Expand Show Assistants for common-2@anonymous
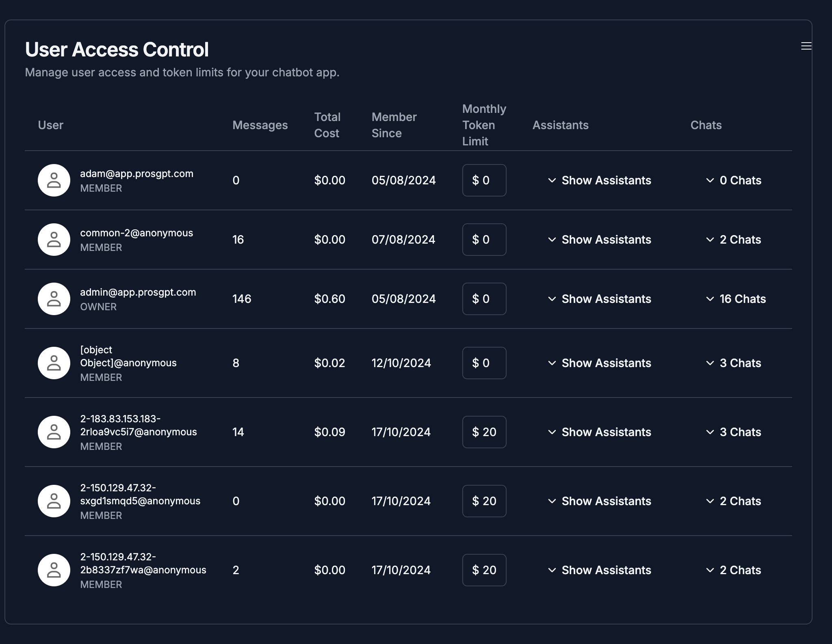832x644 pixels. 599,240
